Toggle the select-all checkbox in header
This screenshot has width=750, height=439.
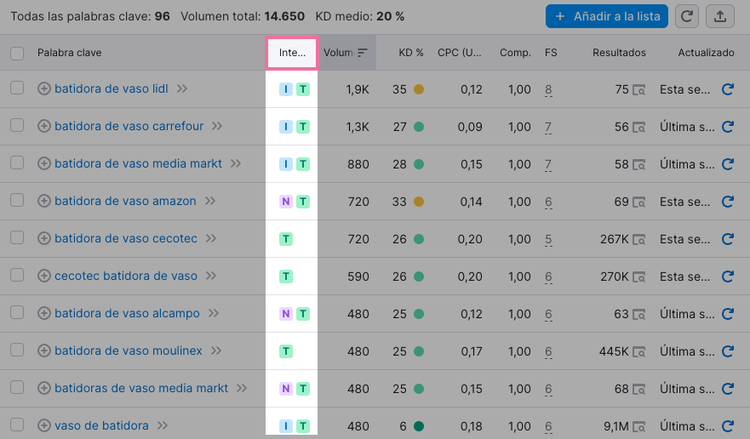coord(17,53)
